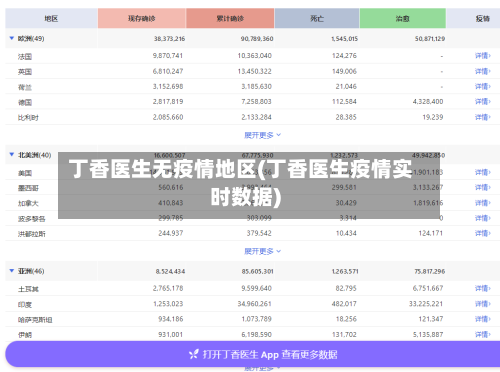The height and width of the screenshot is (372, 500).
Task: Click Europe's cumulative total 90,789,360
Action: [257, 39]
